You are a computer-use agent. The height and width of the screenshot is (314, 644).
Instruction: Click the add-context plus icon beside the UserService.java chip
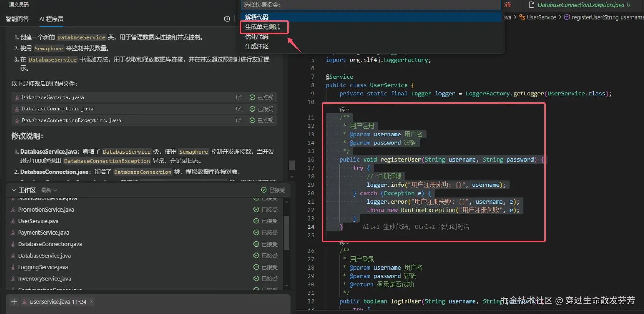(x=14, y=301)
